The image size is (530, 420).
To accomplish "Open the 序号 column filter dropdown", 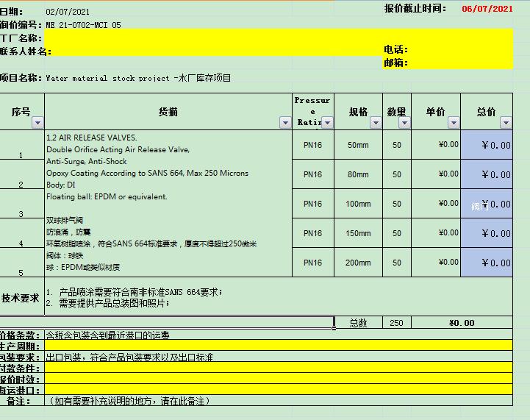I will pos(37,123).
